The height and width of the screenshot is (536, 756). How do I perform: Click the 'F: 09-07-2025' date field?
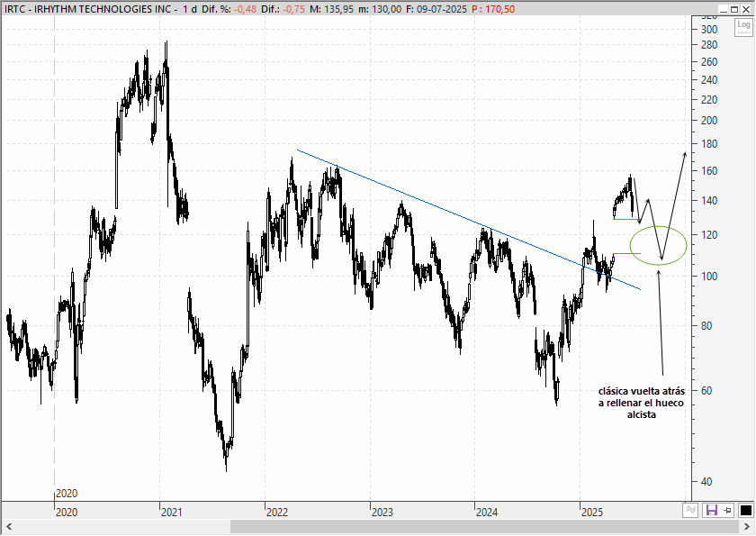coord(436,9)
